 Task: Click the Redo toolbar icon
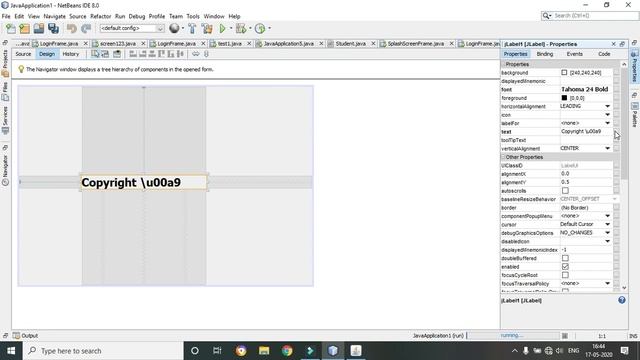click(x=86, y=28)
